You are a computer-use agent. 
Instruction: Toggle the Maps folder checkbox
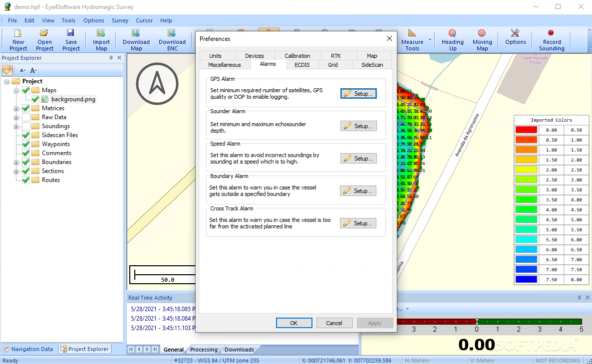(26, 90)
